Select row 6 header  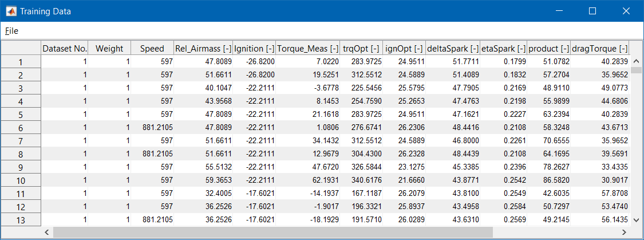tap(21, 128)
